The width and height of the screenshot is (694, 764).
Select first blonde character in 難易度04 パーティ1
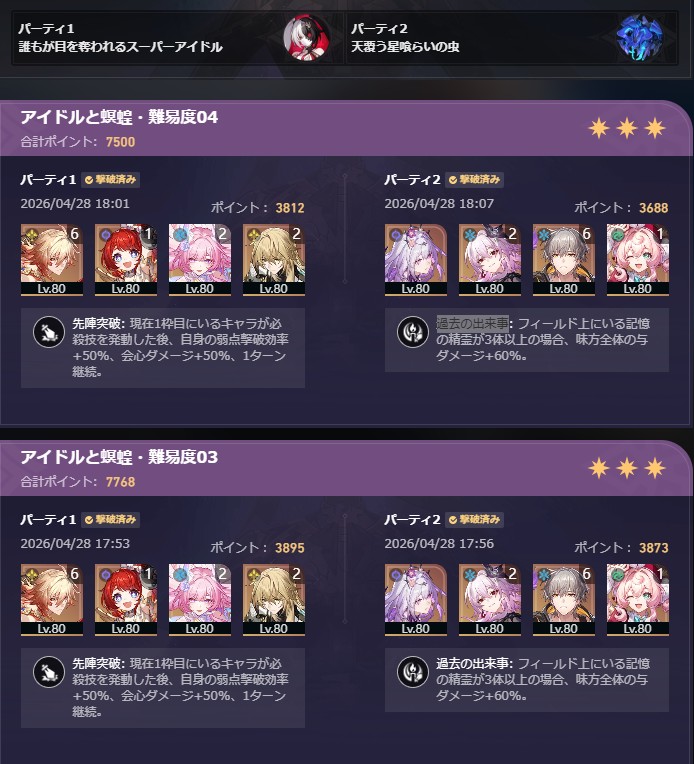[52, 260]
